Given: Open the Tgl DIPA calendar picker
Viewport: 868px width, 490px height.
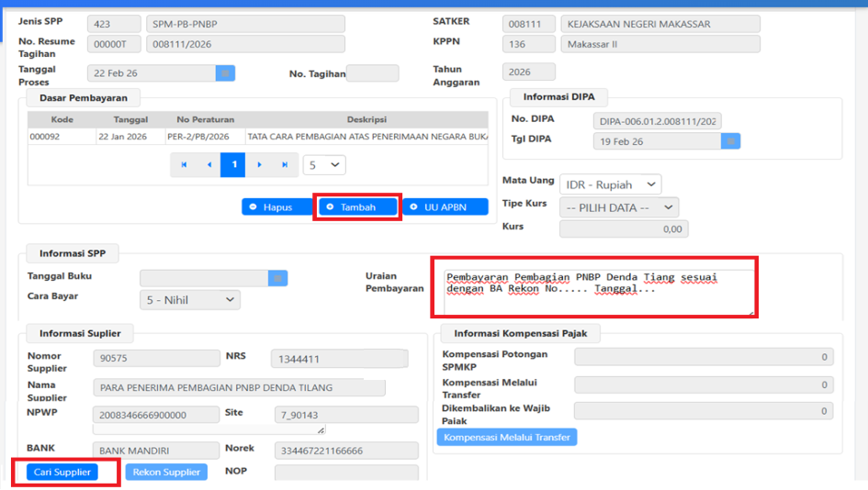Looking at the screenshot, I should pos(730,141).
